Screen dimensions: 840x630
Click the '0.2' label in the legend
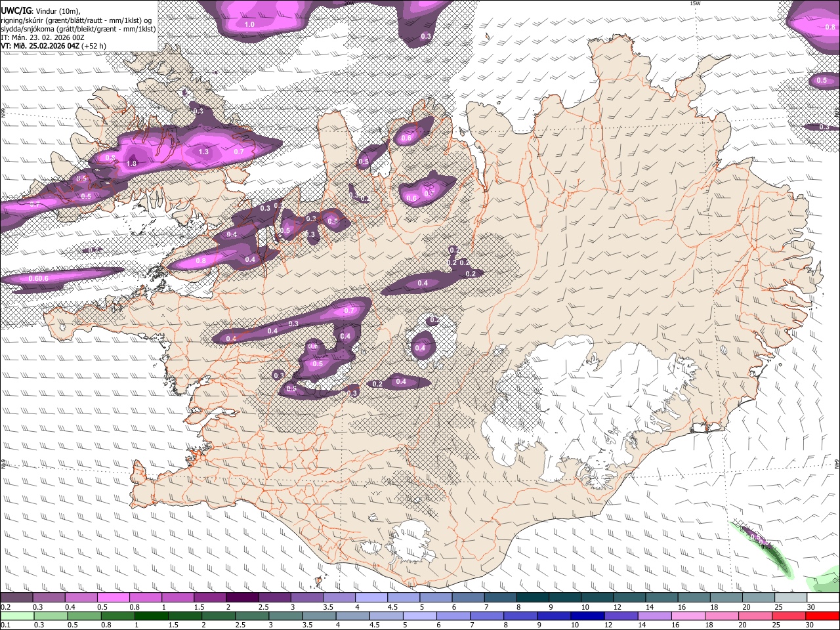5,607
